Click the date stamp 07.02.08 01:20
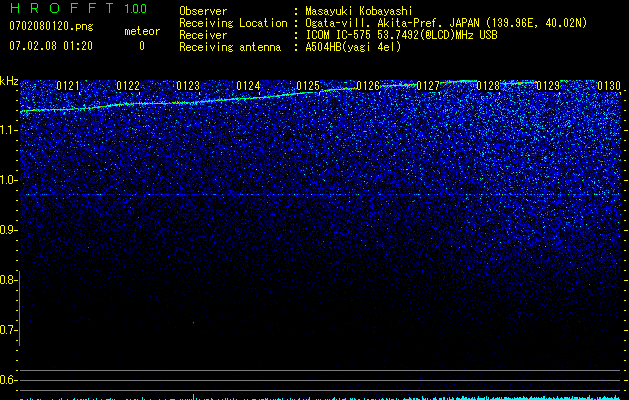 click(x=51, y=46)
